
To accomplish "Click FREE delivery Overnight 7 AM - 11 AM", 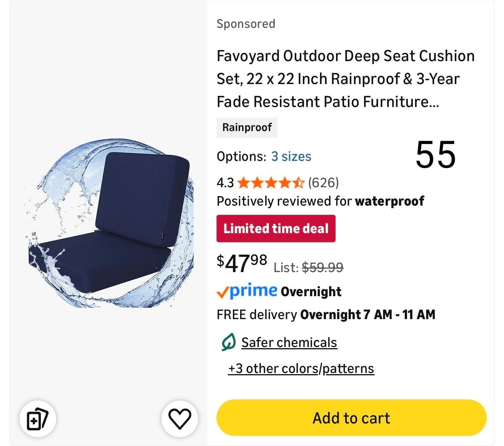I will 326,315.
